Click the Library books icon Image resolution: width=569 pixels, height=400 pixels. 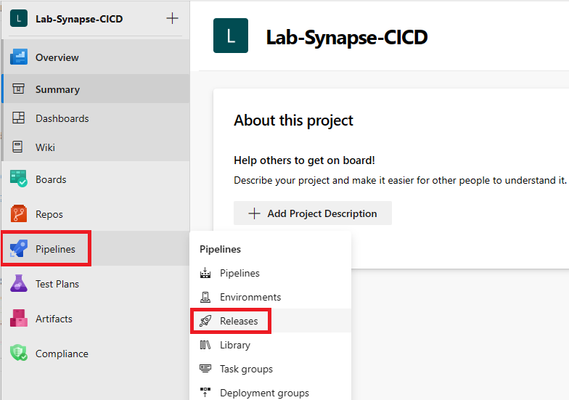coord(205,345)
